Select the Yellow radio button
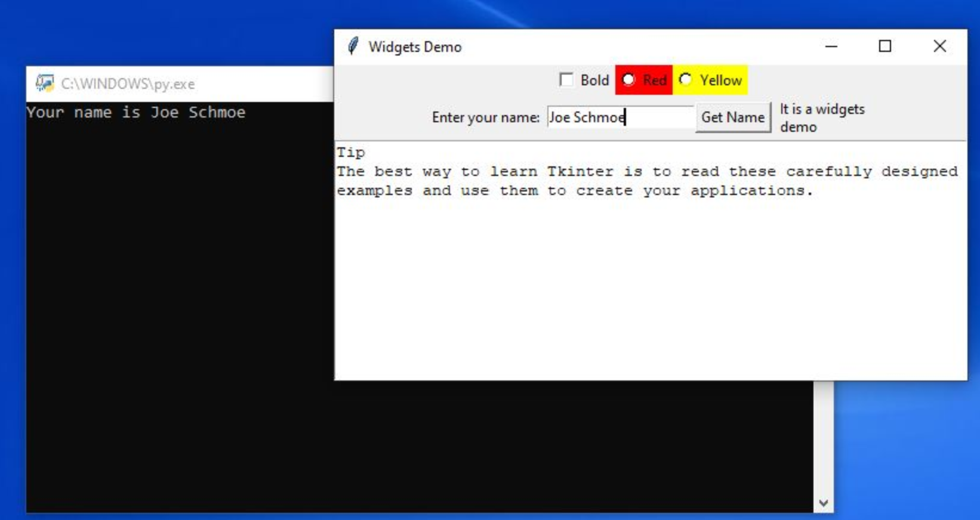The height and width of the screenshot is (520, 980). click(x=686, y=80)
